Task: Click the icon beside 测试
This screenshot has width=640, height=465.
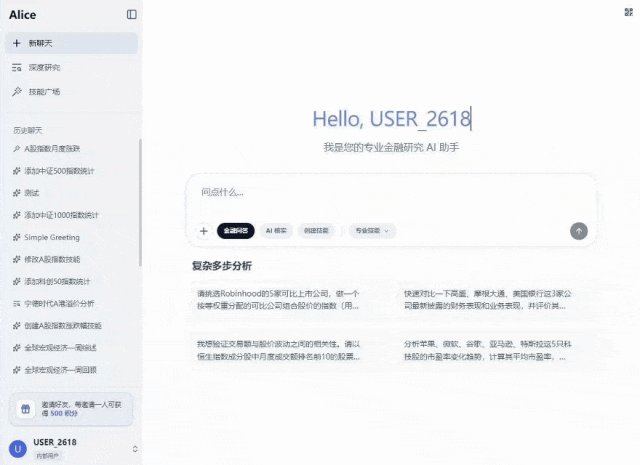Action: pos(16,193)
